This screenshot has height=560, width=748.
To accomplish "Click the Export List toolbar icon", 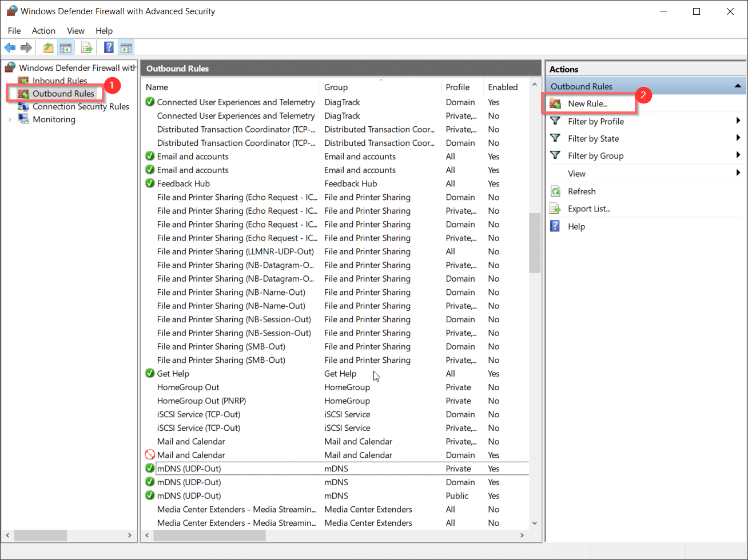I will click(87, 48).
